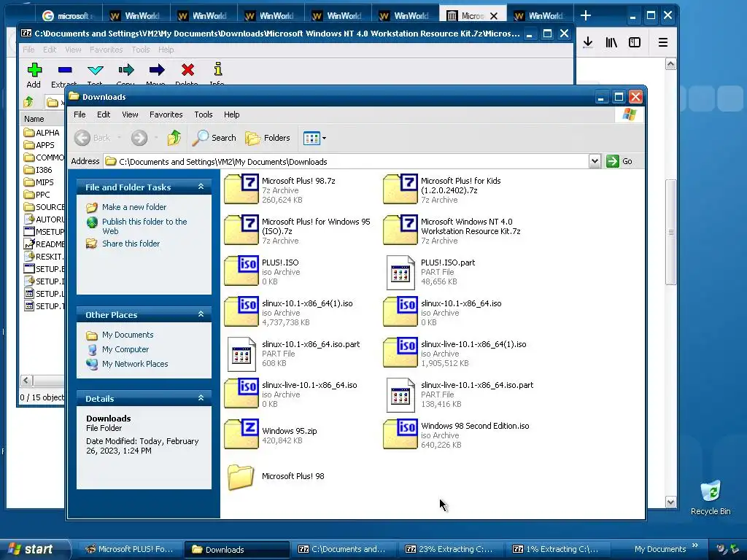Select slinux-live-10.1-x86_64.iso.part file

(x=400, y=394)
